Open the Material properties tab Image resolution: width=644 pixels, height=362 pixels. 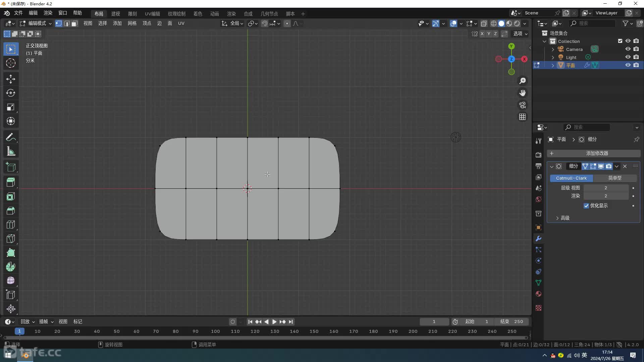click(x=538, y=294)
